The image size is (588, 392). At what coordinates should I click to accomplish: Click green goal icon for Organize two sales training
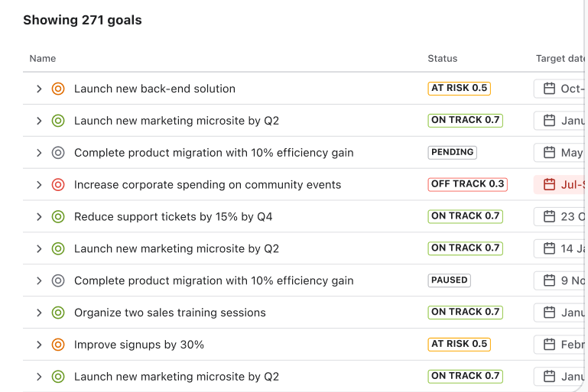(x=58, y=313)
